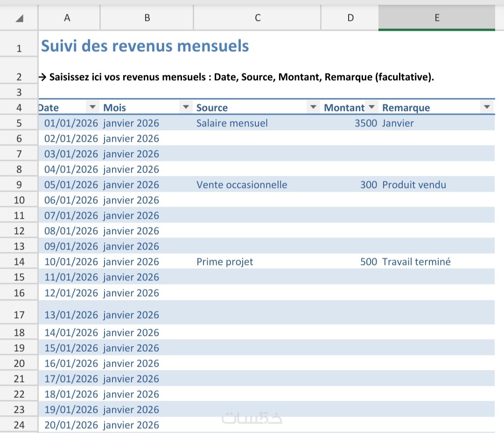Open the Montant column filter dropdown
This screenshot has height=433, width=504.
tap(371, 107)
